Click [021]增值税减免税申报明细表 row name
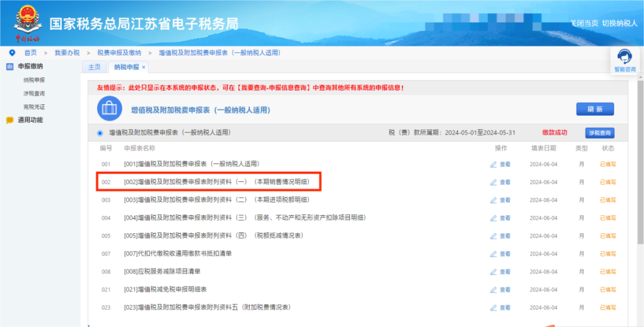The height and width of the screenshot is (327, 644). coord(165,289)
